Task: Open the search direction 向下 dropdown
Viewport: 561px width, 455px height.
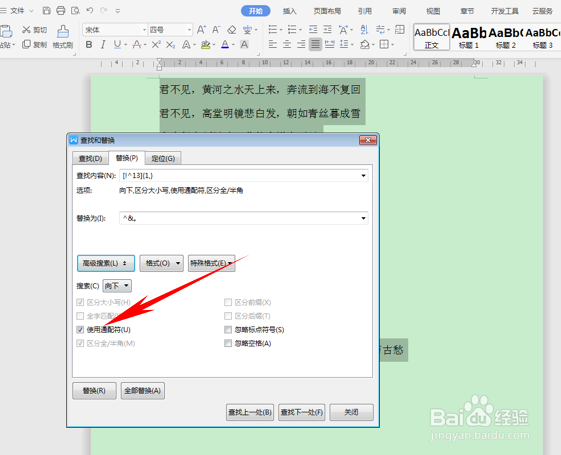Action: coord(117,286)
